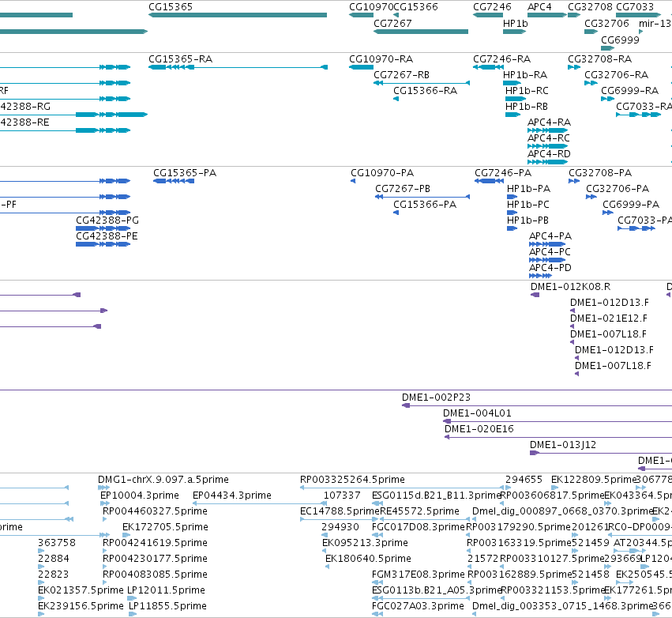Viewport: 672px width, 618px height.
Task: Select BAC end DME1-021E12.F
Action: (x=573, y=326)
